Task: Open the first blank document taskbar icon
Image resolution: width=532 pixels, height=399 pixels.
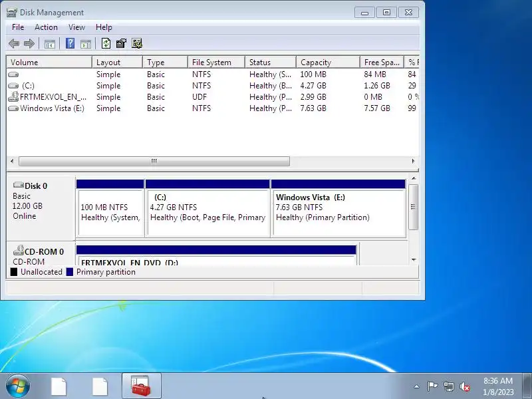Action: (x=59, y=386)
